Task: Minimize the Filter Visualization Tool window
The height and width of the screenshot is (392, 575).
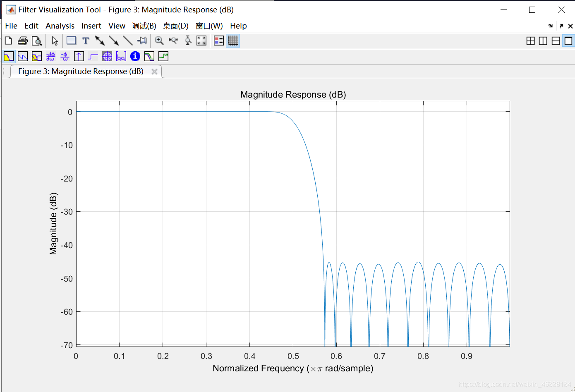Action: (503, 10)
